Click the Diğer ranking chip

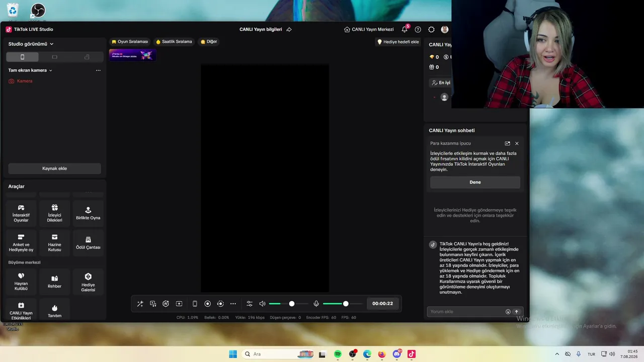click(209, 42)
